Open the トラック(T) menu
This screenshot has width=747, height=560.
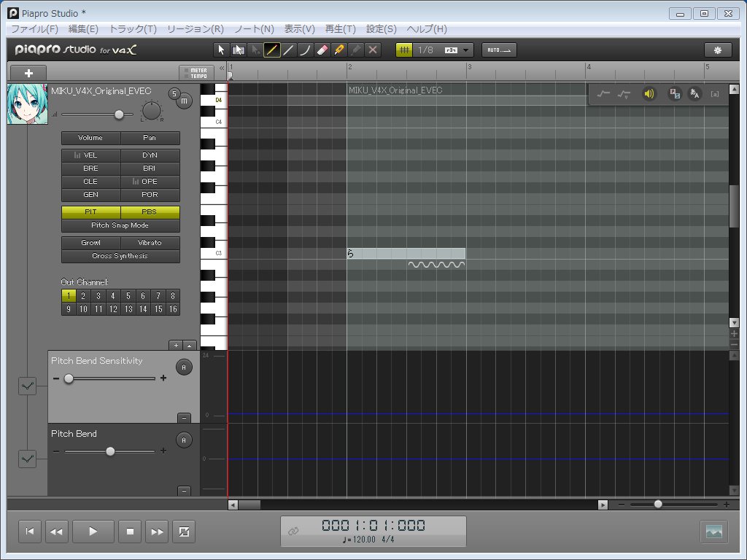click(133, 29)
